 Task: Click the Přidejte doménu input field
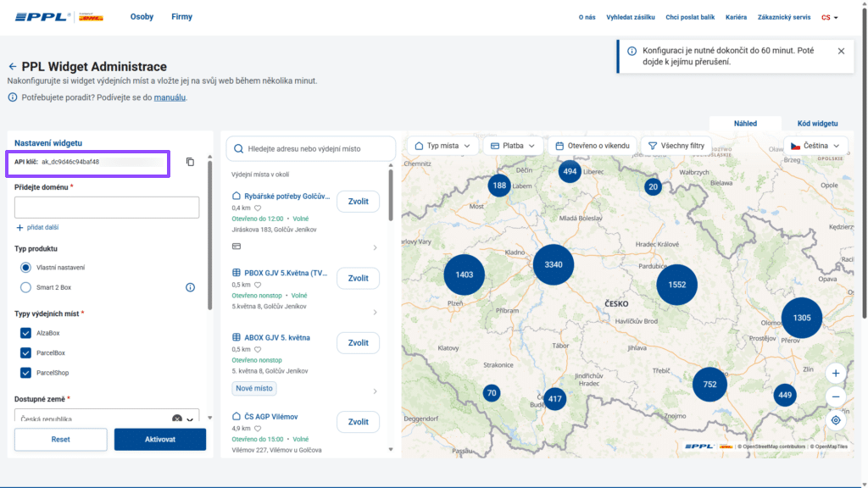click(107, 208)
